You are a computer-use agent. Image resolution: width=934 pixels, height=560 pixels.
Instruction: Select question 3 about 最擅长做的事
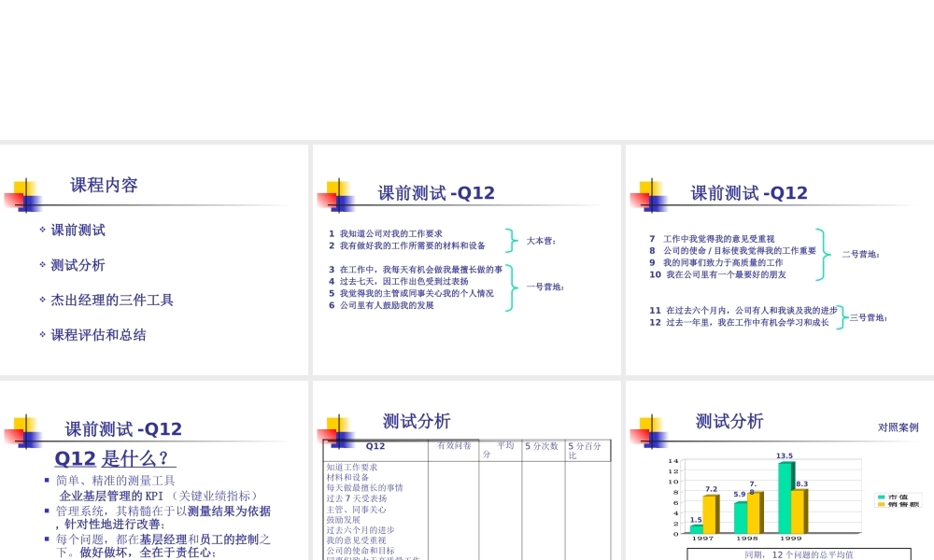pos(416,270)
